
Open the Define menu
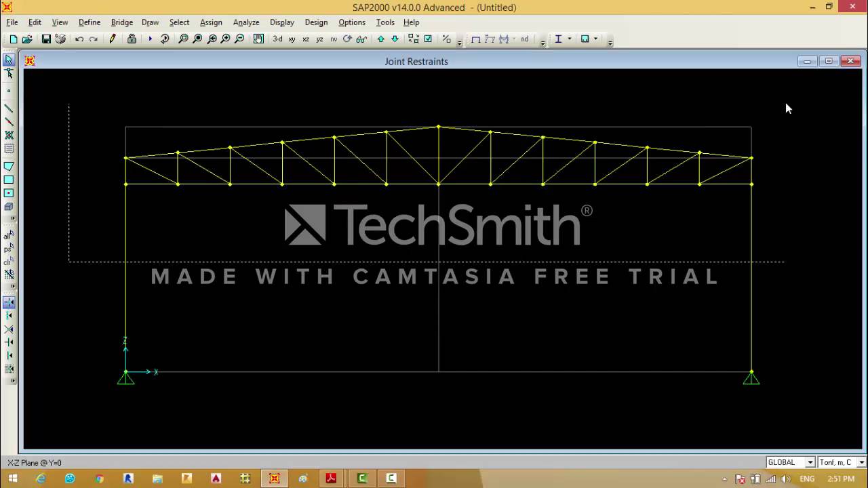click(x=90, y=22)
